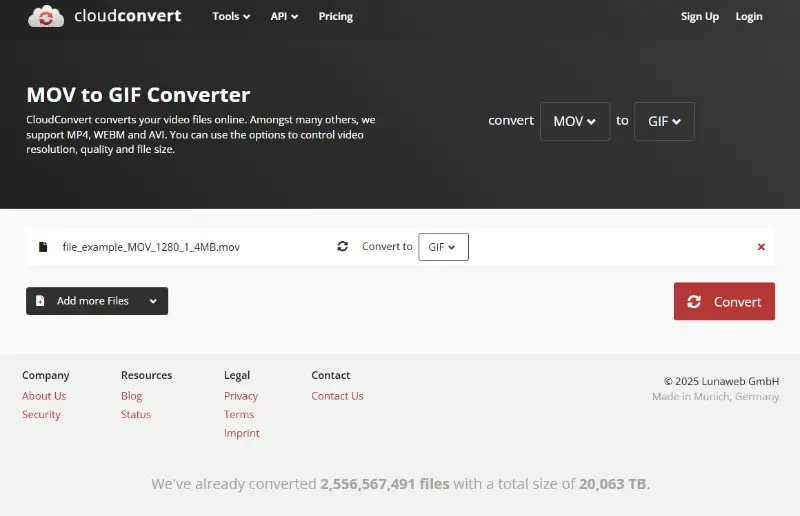Image resolution: width=800 pixels, height=516 pixels.
Task: Open the Convert to GIF dropdown in file row
Action: click(x=443, y=247)
